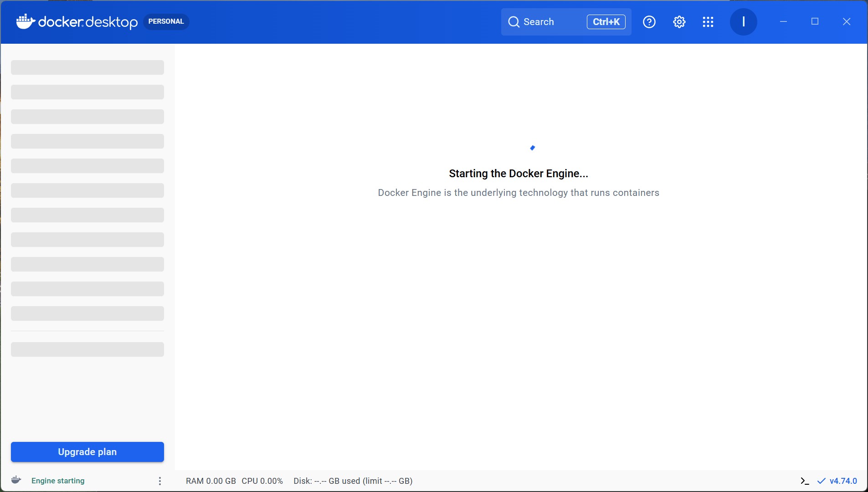Click the Ctrl+K shortcut badge
This screenshot has width=868, height=492.
tap(606, 22)
